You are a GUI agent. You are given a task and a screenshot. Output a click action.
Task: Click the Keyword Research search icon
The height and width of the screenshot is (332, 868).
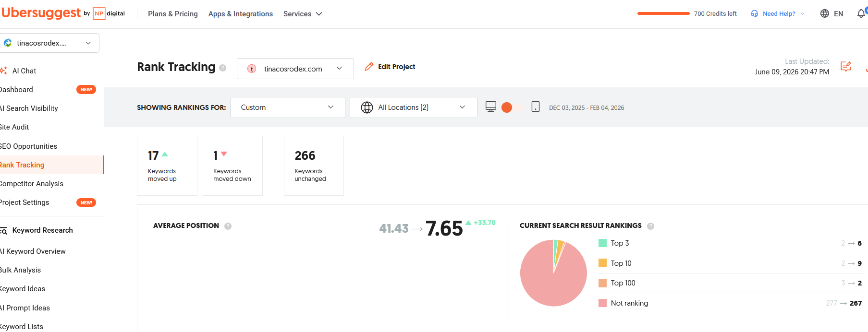point(3,231)
